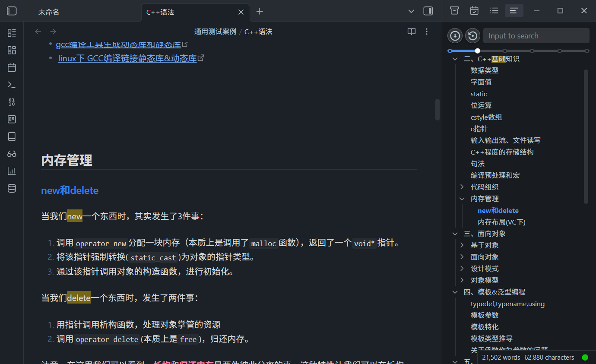
Task: Click the outline search input field
Action: (x=536, y=36)
